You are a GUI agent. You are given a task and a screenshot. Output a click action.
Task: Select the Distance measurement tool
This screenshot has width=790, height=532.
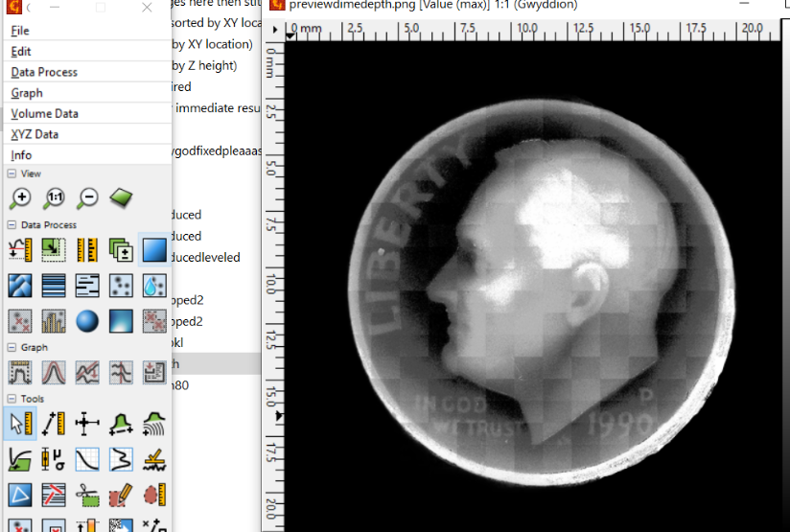pos(54,424)
